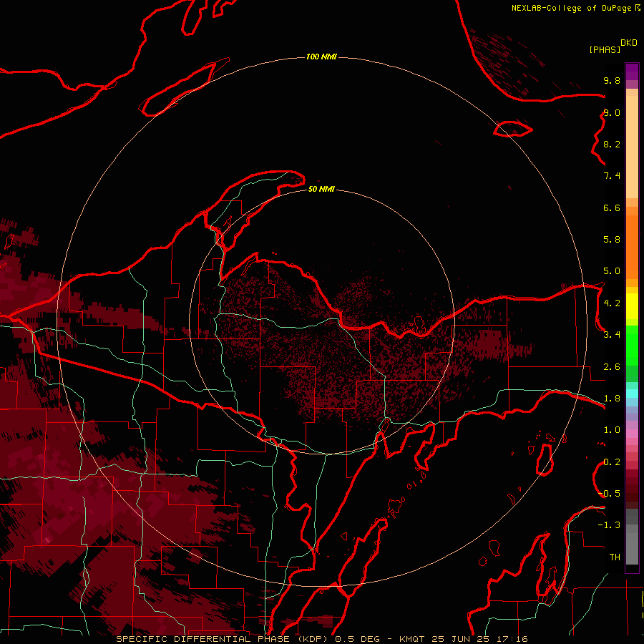The image size is (644, 644).
Task: Click the KMQT radar station identifier
Action: click(411, 639)
